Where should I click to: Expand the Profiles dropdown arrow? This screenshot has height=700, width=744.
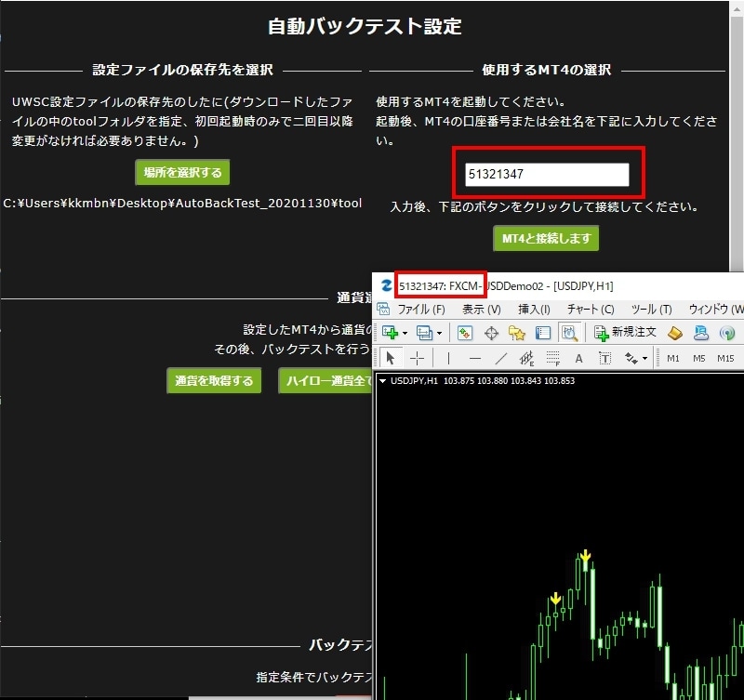pyautogui.click(x=439, y=334)
